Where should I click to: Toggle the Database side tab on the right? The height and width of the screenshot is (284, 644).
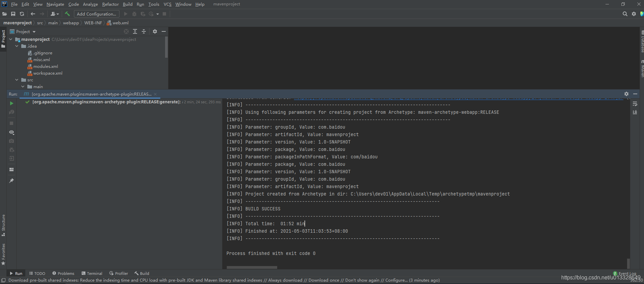(x=642, y=42)
